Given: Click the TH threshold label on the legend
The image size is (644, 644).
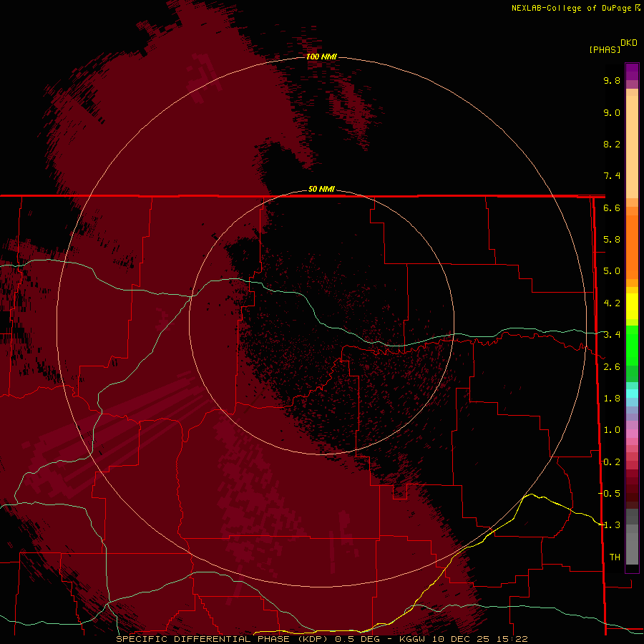Looking at the screenshot, I should tap(615, 557).
